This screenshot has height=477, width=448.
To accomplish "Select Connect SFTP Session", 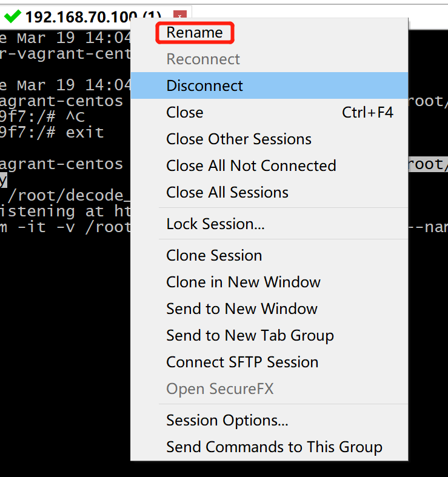I will click(242, 362).
